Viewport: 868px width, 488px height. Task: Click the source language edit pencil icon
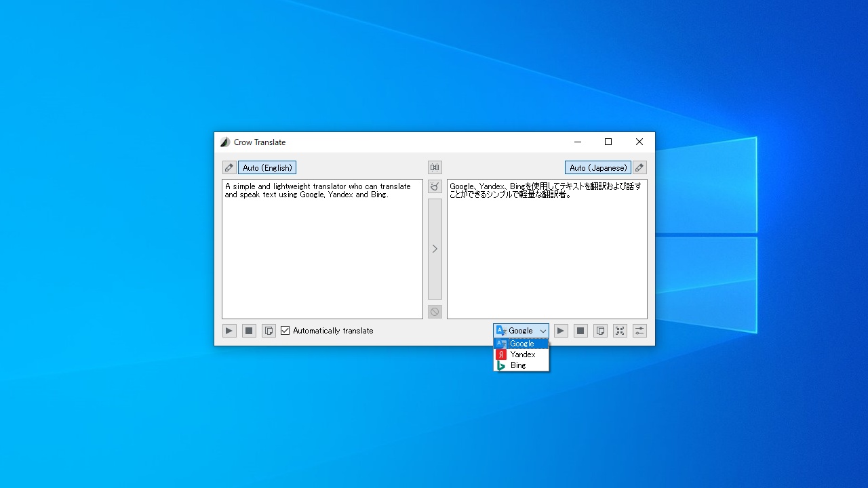[229, 167]
